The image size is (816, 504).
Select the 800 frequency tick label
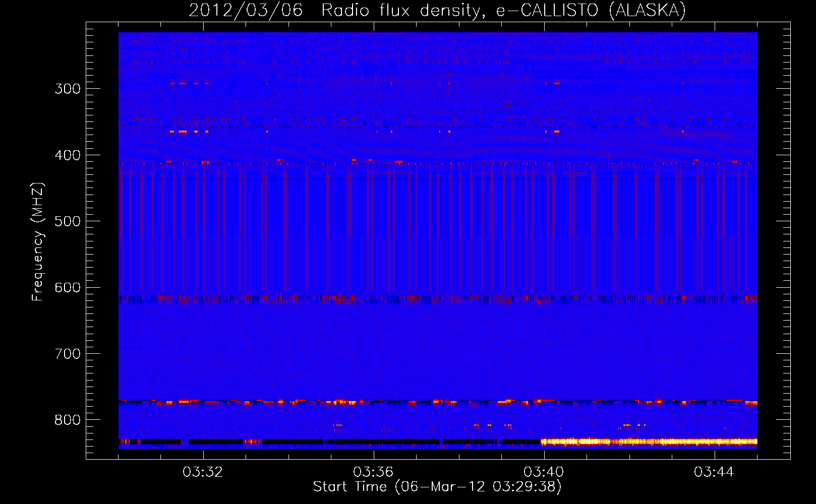tap(68, 420)
